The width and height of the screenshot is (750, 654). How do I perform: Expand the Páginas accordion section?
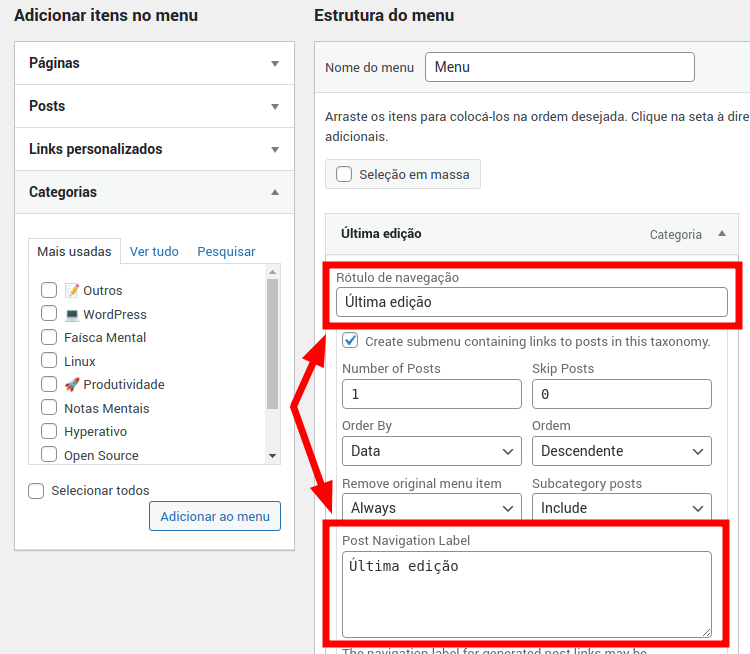[x=275, y=63]
